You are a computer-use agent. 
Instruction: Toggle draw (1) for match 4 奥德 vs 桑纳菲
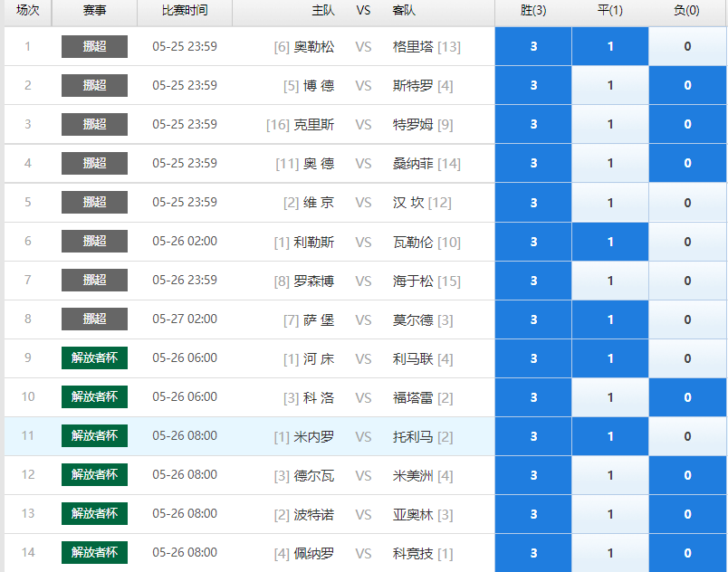pyautogui.click(x=610, y=163)
